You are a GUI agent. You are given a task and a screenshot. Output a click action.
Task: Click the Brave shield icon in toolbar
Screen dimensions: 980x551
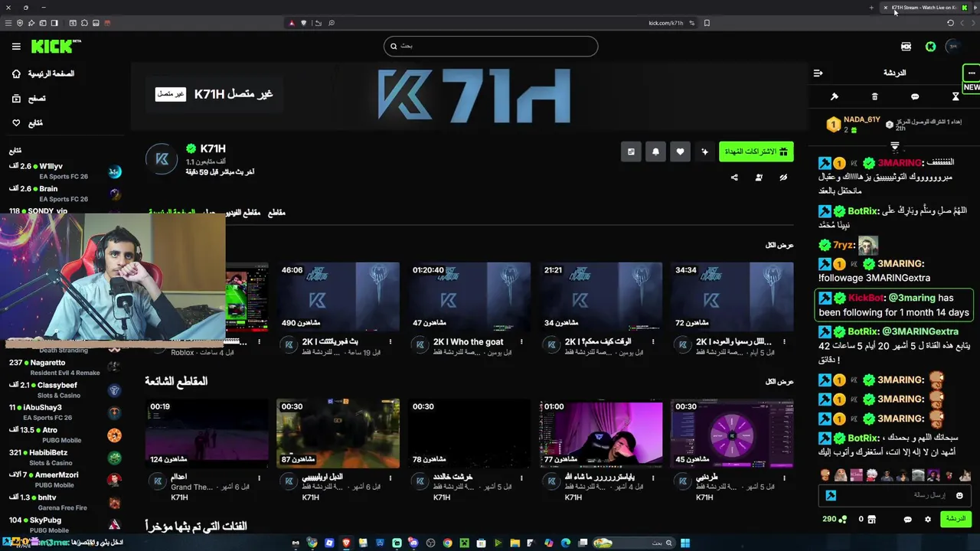[304, 23]
